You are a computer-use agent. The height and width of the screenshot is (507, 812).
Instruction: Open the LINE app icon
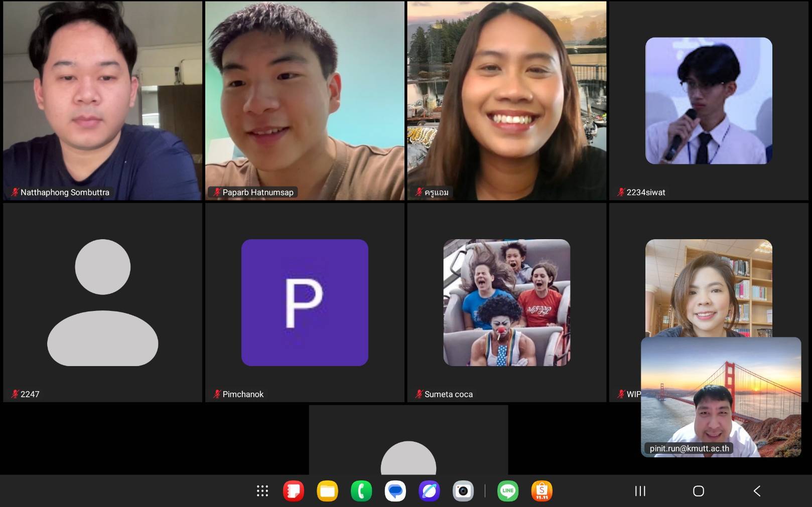tap(508, 491)
